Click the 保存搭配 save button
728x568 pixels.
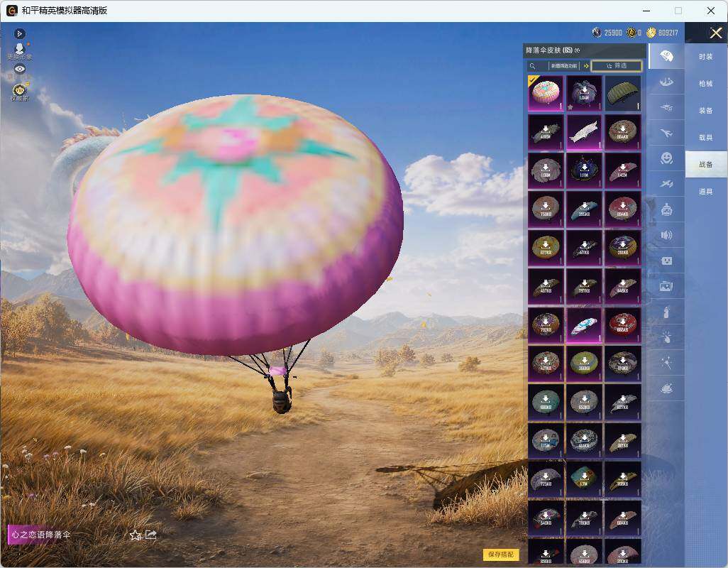pos(501,554)
